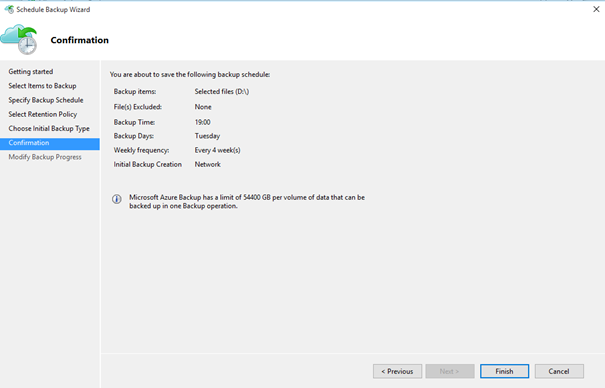Screen dimensions: 605x388
Task: Click the Selected files (D:\) value
Action: (222, 91)
